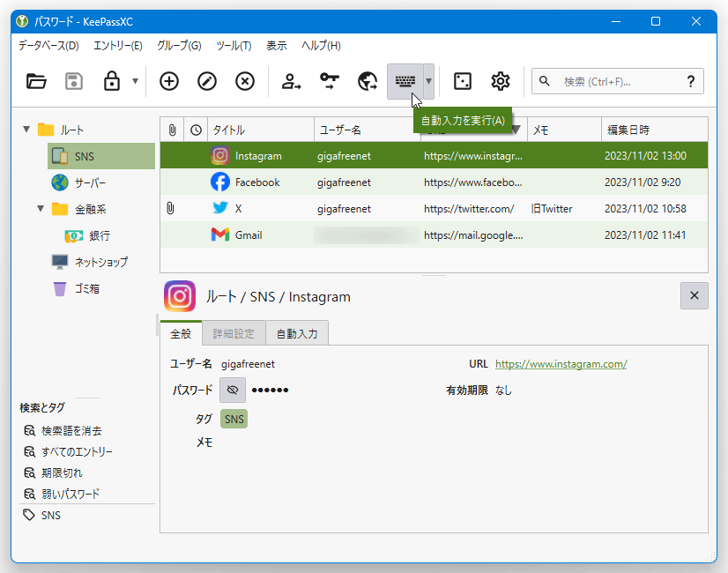The image size is (728, 573).
Task: Open the ヘルプ(H) menu
Action: click(321, 46)
